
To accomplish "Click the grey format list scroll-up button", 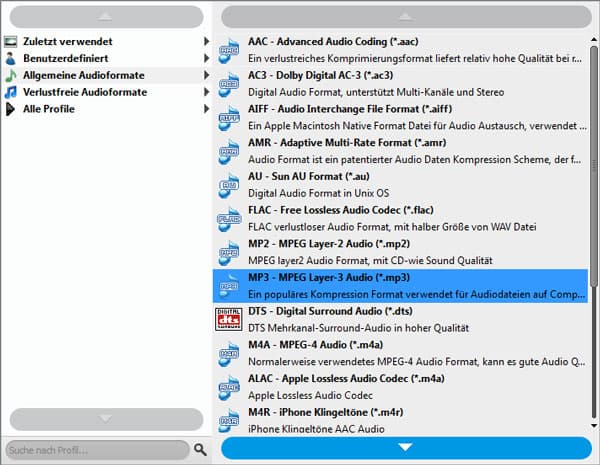I will point(406,16).
